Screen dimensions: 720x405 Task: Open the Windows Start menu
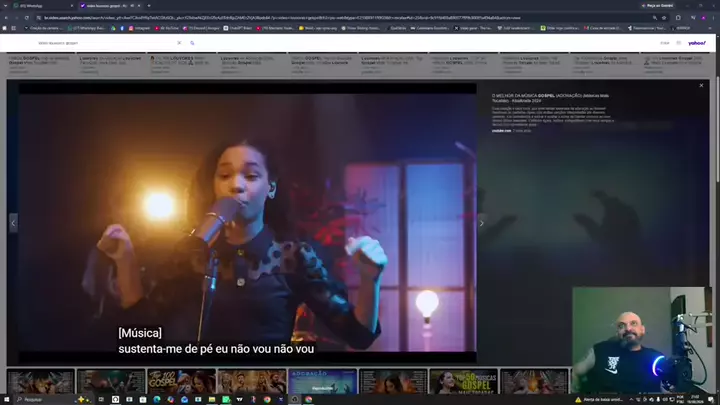(6, 399)
